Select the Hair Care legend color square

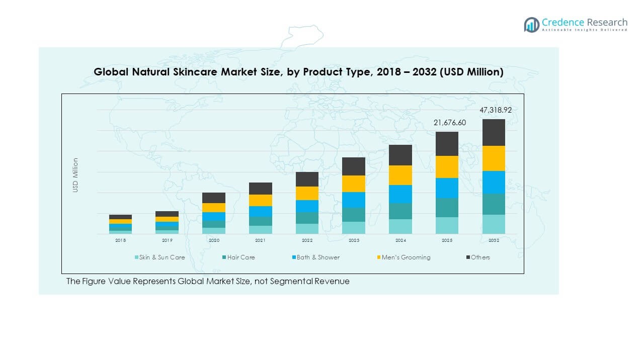pyautogui.click(x=224, y=257)
